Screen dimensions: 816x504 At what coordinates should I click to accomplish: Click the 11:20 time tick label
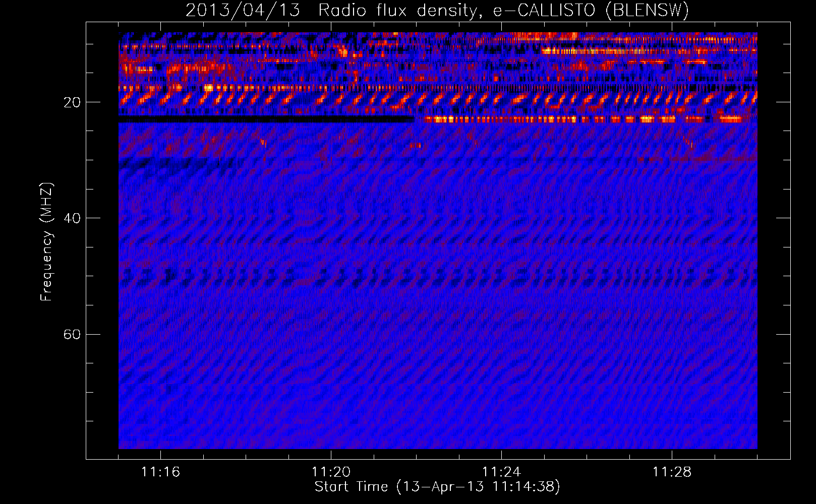[x=331, y=472]
